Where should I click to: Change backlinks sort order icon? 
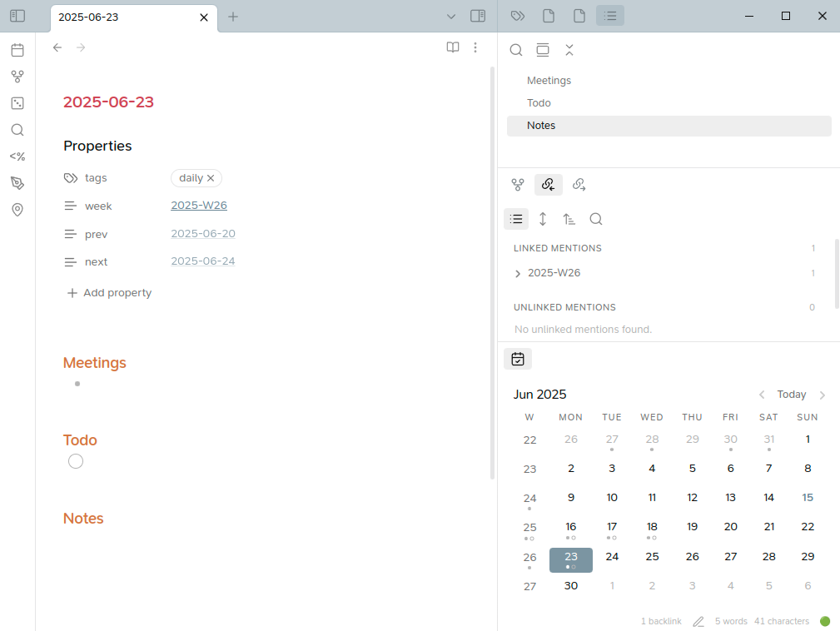569,219
